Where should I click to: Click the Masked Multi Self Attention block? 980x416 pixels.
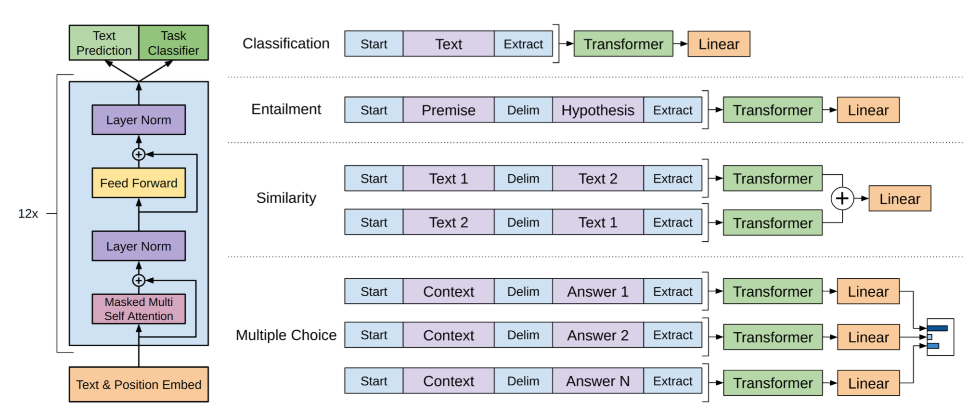tap(139, 309)
